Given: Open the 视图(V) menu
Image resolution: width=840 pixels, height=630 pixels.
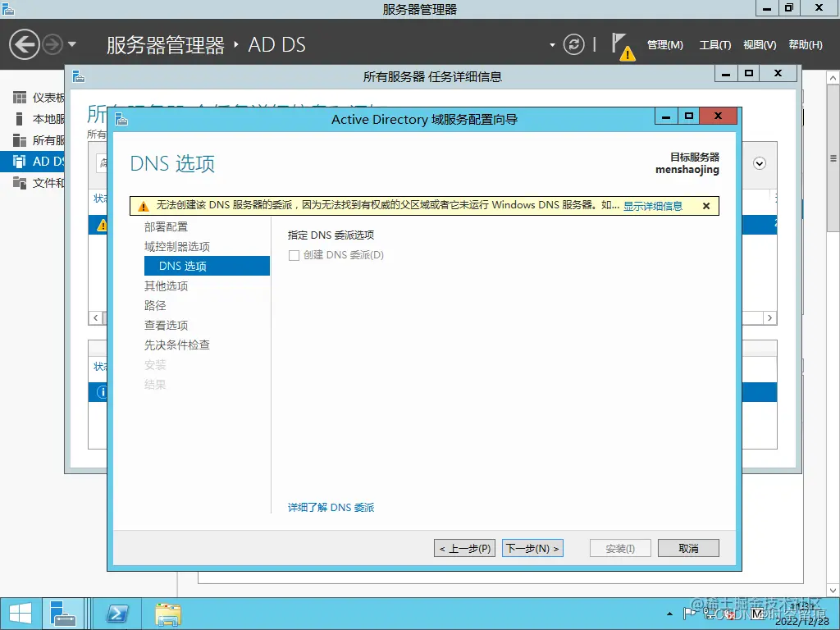Looking at the screenshot, I should (x=760, y=45).
